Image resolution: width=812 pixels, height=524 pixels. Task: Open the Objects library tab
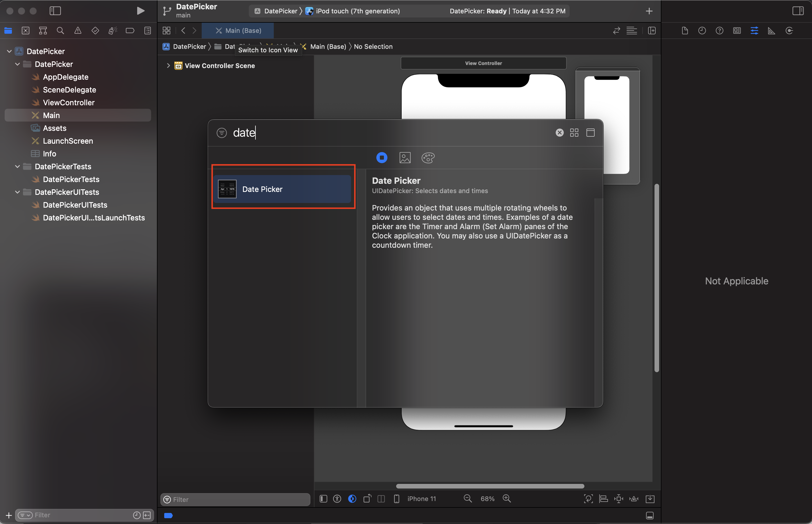coord(382,158)
